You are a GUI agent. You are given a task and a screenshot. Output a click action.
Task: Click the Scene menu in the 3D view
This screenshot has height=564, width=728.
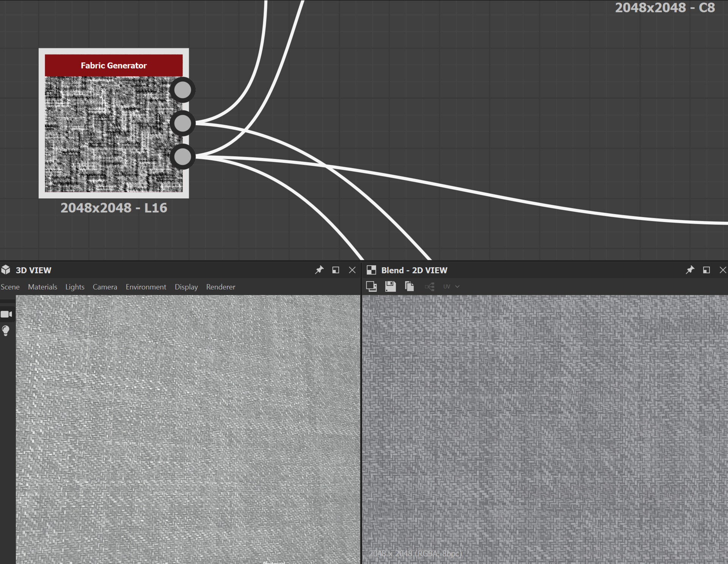click(x=10, y=287)
